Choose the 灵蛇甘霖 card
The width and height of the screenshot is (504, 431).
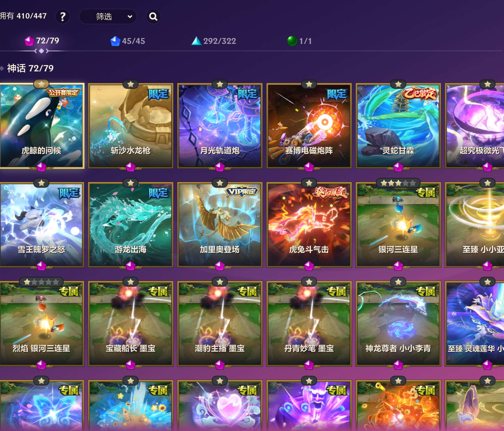[x=398, y=126]
